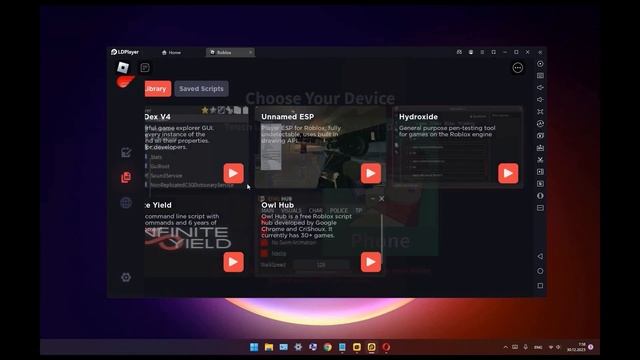Open the Unnamed ESP script card
Screen dimensions: 640x360
pos(320,148)
